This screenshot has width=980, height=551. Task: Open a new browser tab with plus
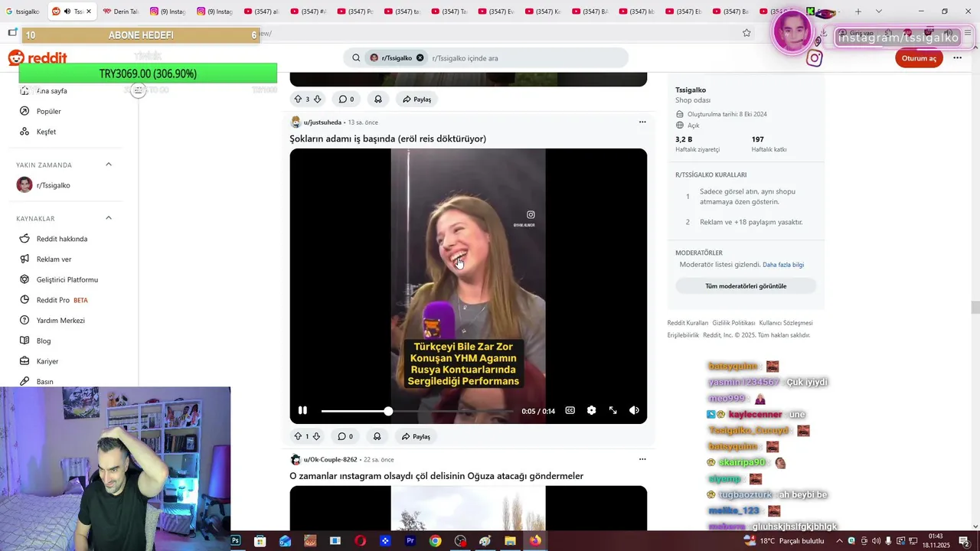[857, 11]
